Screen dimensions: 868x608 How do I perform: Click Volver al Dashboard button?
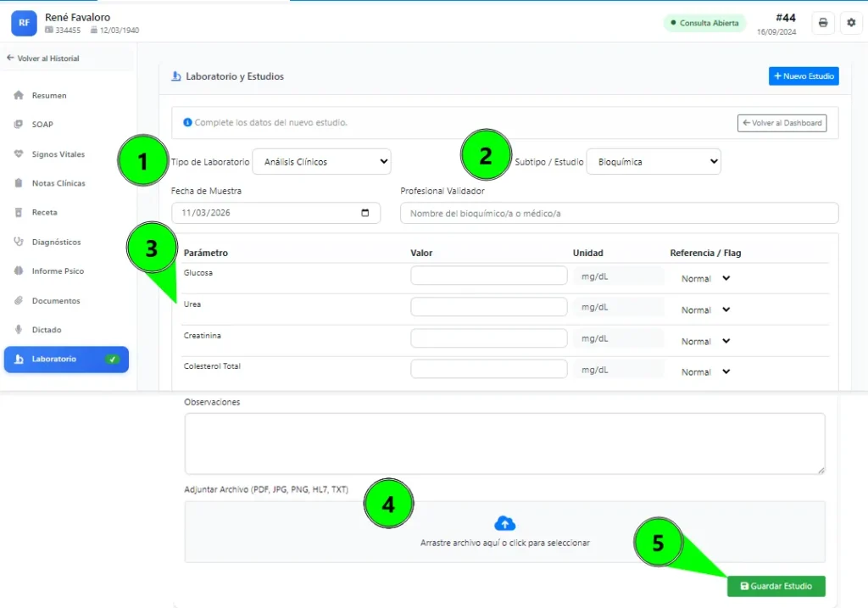click(x=782, y=123)
